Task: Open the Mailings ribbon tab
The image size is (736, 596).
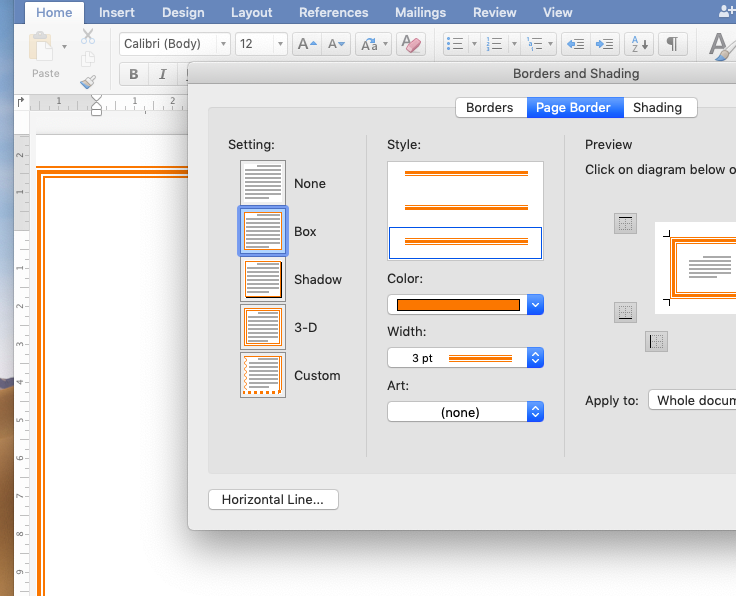Action: 420,13
